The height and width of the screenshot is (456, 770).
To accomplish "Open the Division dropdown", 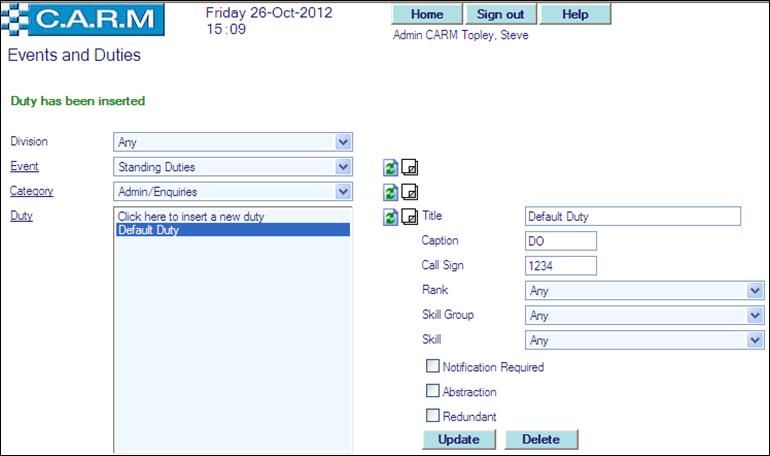I will (x=233, y=142).
